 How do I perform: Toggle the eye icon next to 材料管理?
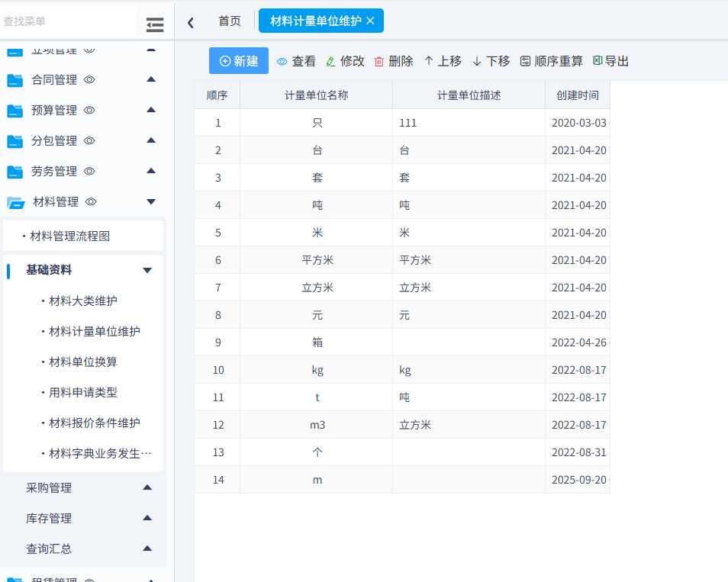point(91,202)
